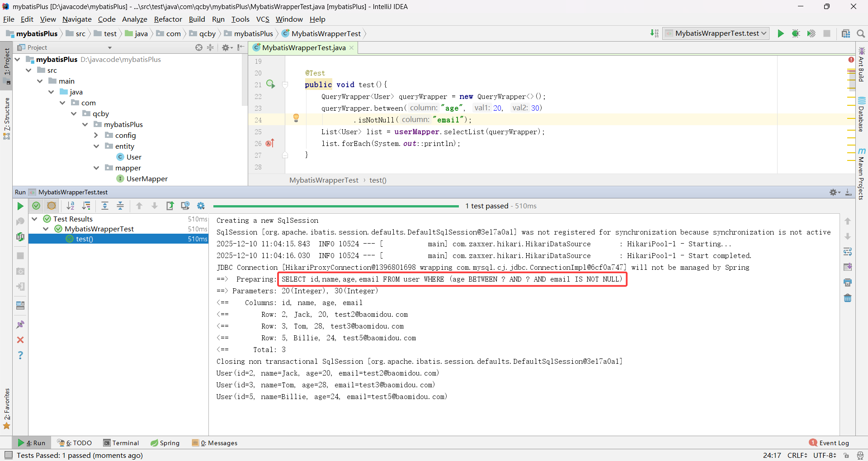The width and height of the screenshot is (868, 461).
Task: Click UTF-8 encoding in status bar
Action: point(825,455)
